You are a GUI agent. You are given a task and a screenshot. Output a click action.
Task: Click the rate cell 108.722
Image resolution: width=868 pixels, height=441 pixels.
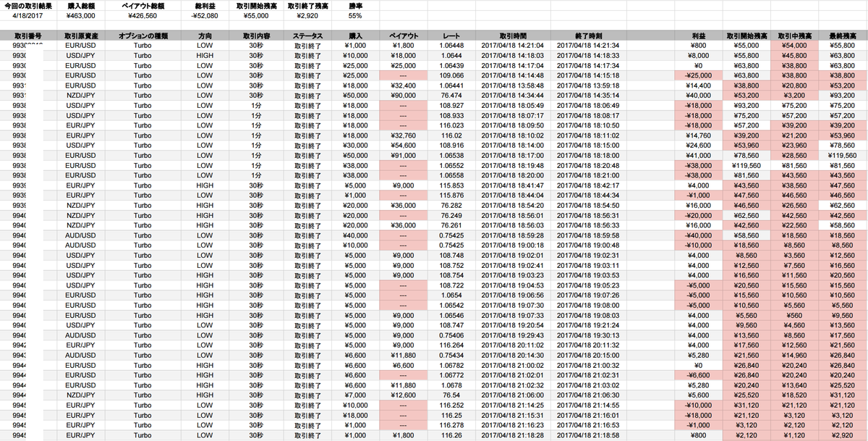[x=451, y=285]
